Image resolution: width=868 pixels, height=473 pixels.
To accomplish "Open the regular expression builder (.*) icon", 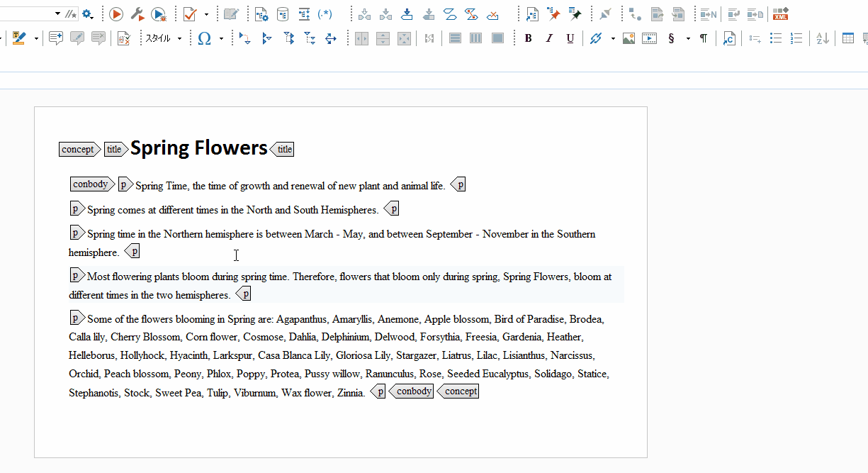I will tap(325, 14).
